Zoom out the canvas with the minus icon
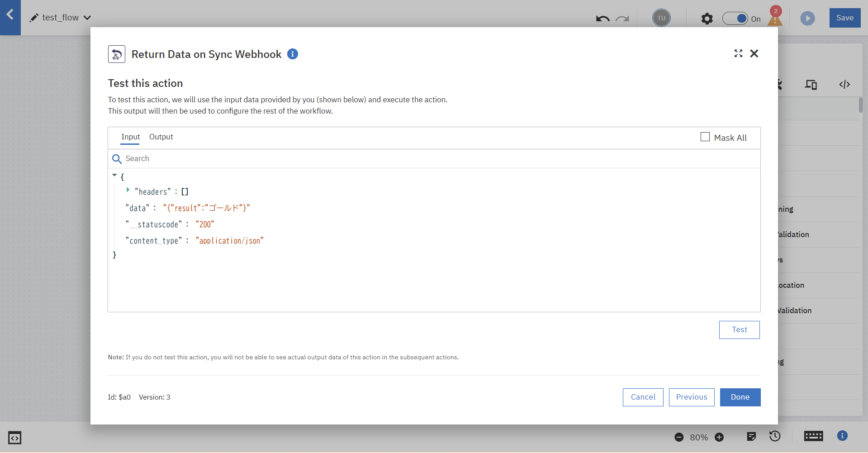Image resolution: width=868 pixels, height=453 pixels. [679, 437]
